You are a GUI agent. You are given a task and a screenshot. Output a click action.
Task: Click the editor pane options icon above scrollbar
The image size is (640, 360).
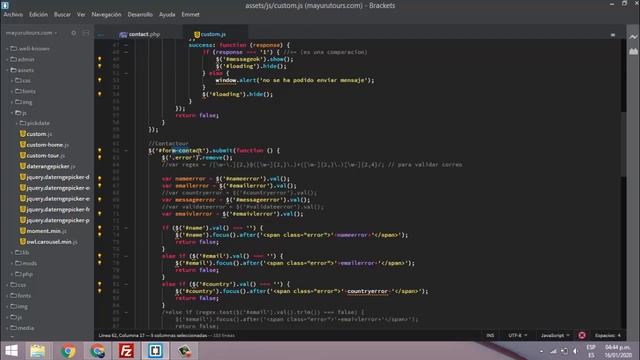point(613,35)
